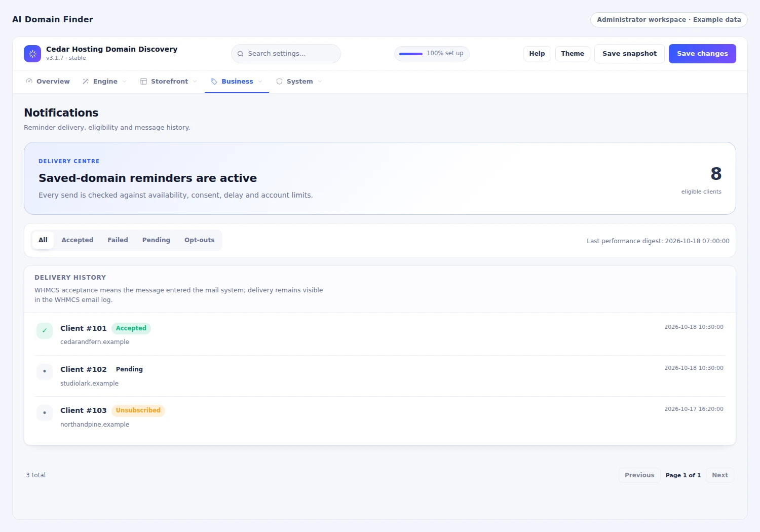Image resolution: width=760 pixels, height=532 pixels.
Task: Select studiolark.example domain text
Action: point(89,384)
